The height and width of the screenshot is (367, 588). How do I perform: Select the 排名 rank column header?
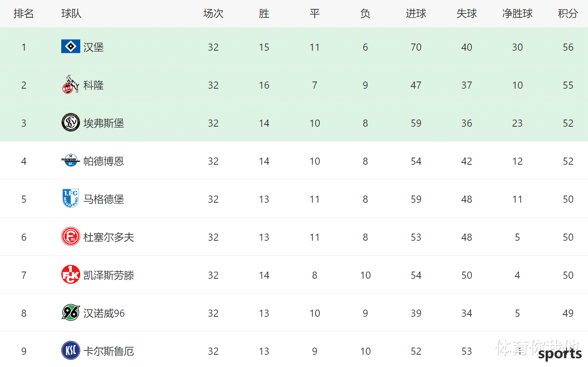(24, 14)
